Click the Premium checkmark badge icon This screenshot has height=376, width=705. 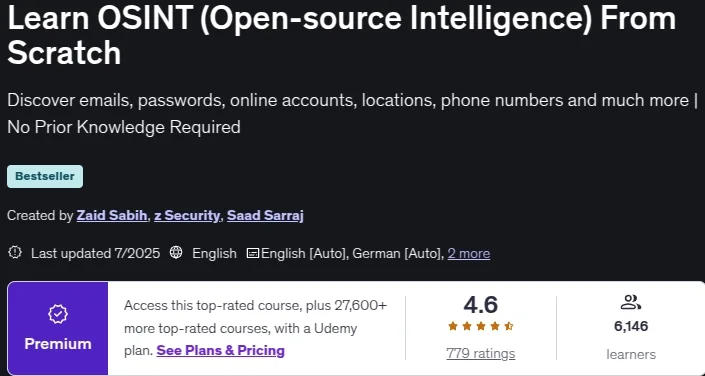58,314
